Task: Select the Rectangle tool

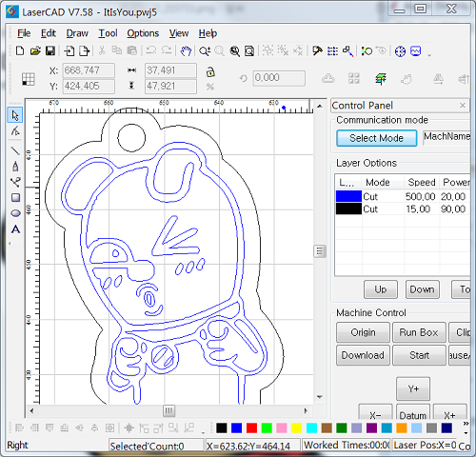Action: point(15,198)
